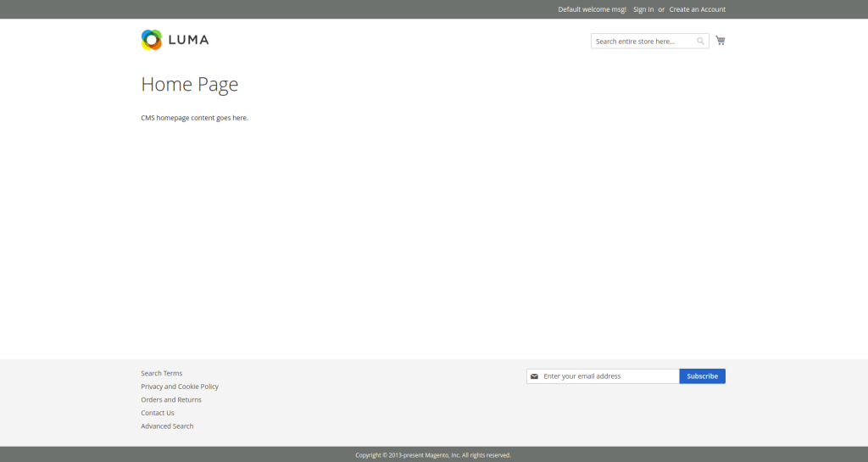Select the Contact Us footer link
The height and width of the screenshot is (462, 868).
158,413
